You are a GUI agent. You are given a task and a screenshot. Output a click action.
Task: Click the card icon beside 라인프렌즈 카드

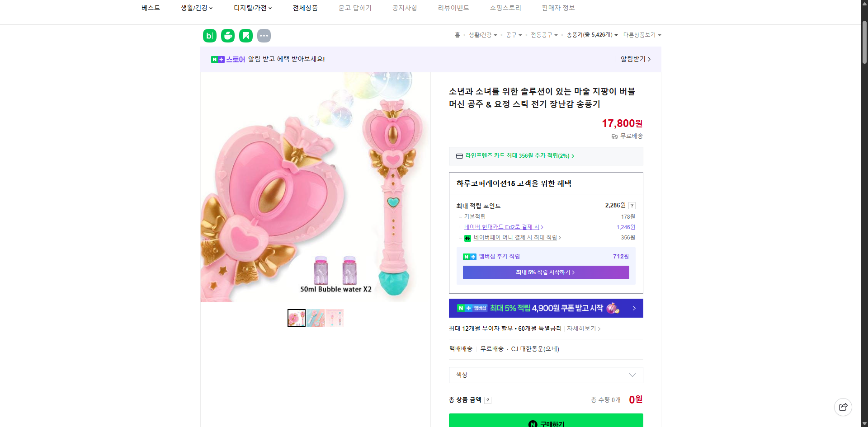(459, 156)
